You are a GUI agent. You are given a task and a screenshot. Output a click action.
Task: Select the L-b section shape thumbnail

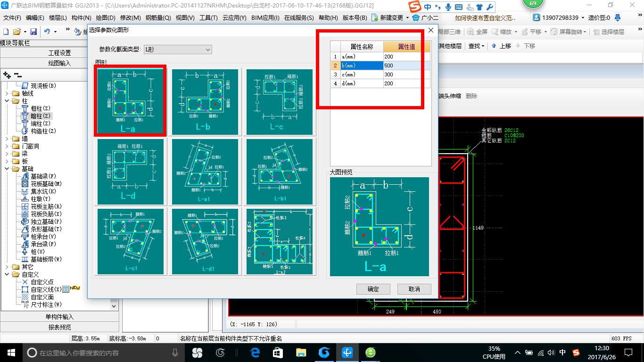point(205,102)
